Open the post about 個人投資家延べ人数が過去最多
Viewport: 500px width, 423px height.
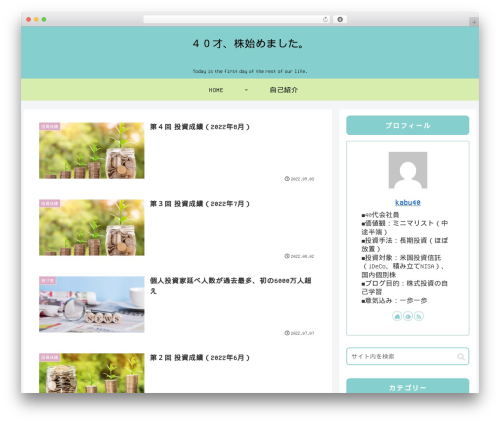point(231,286)
